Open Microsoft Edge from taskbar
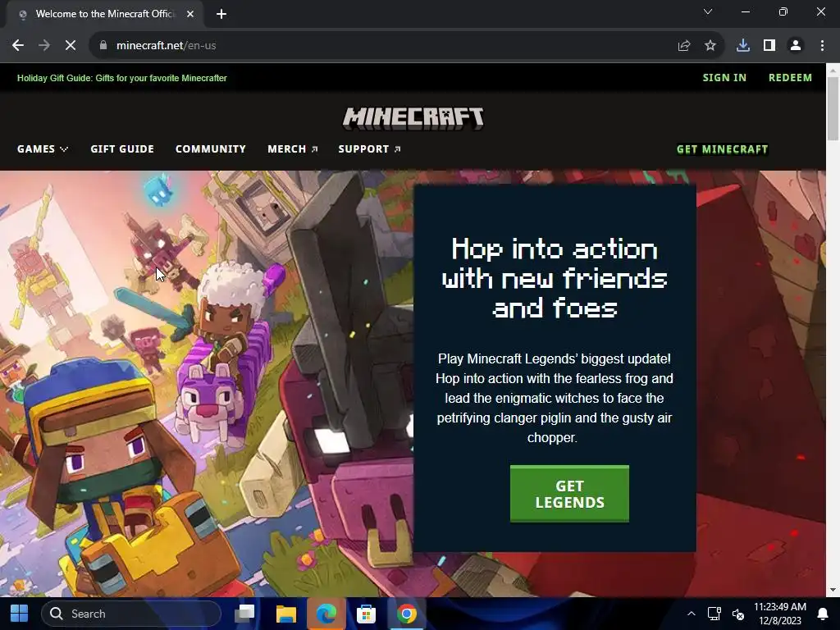The image size is (840, 630). [x=326, y=614]
